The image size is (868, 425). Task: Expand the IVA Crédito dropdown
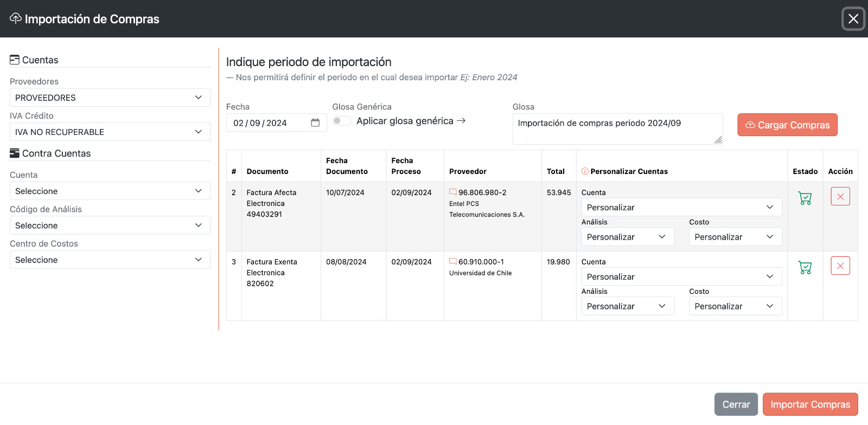pos(110,132)
